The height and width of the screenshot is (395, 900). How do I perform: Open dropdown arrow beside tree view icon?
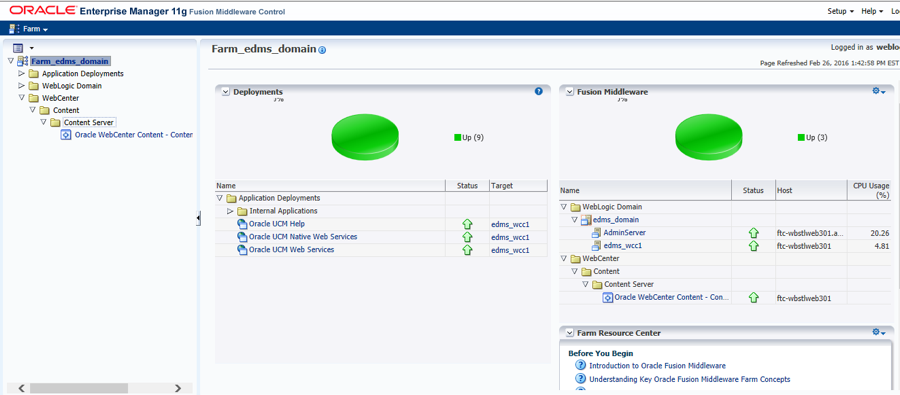32,48
